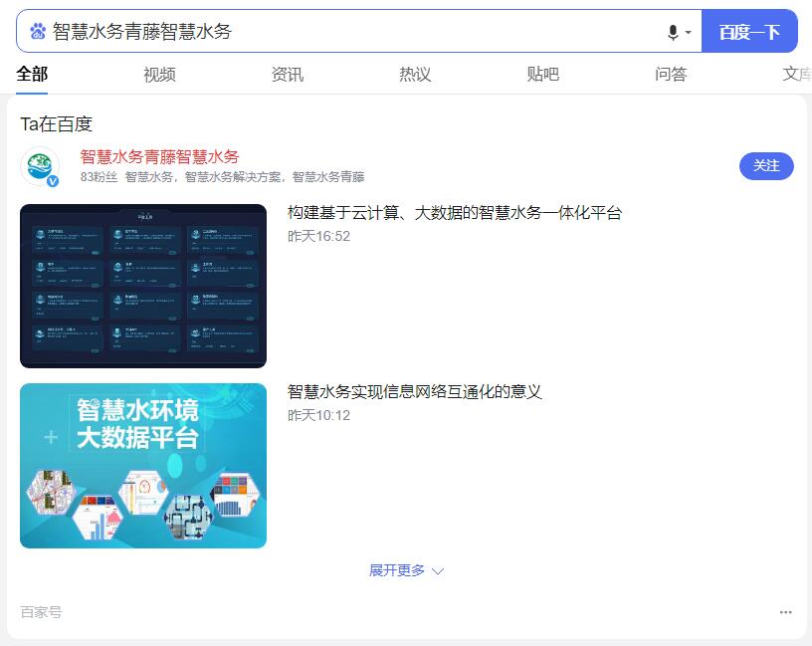Viewport: 812px width, 646px height.
Task: Select the 全部 tab
Action: pos(32,74)
